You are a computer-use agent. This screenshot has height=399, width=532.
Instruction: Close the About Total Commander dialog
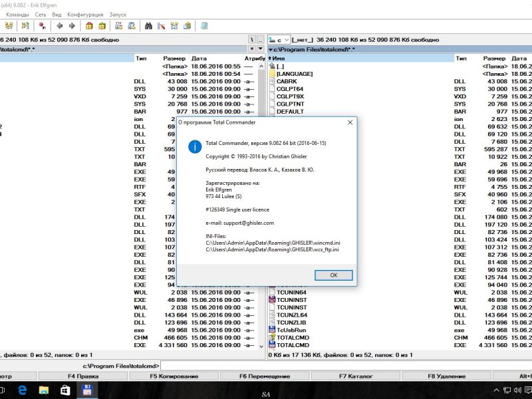click(x=350, y=122)
